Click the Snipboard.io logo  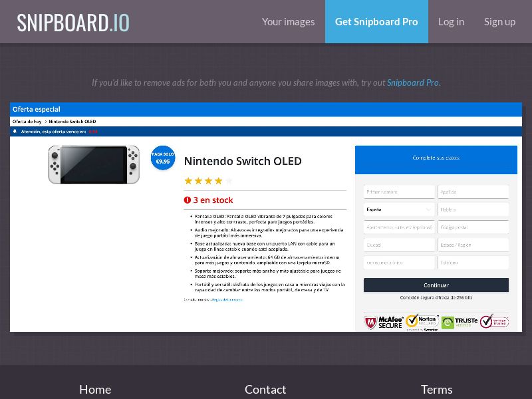(x=73, y=22)
